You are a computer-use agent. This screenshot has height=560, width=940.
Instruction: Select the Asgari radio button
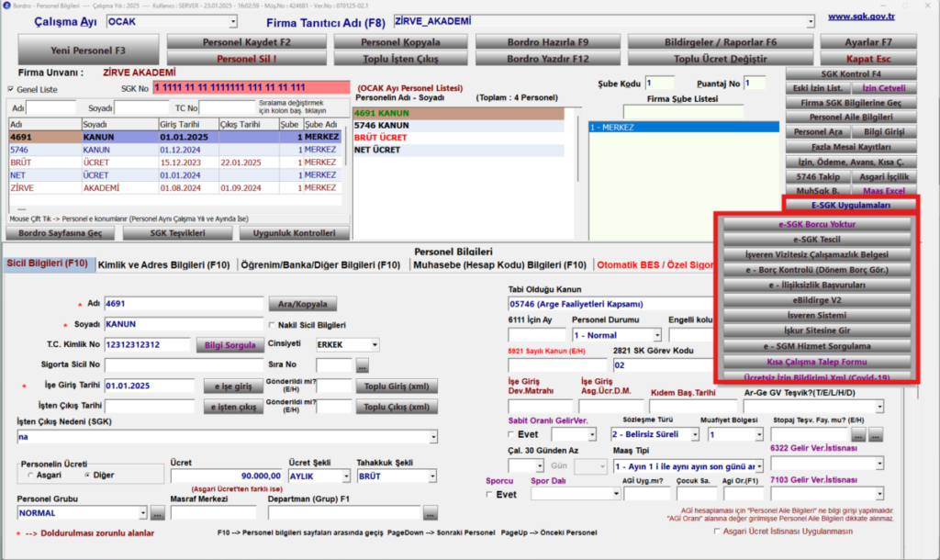(x=30, y=475)
